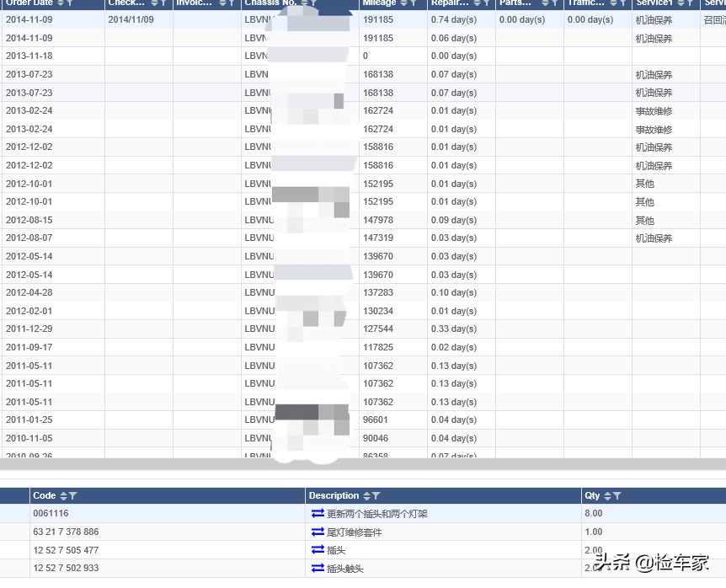This screenshot has height=588, width=726.
Task: Click sort arrows in Qty column header
Action: [x=607, y=496]
